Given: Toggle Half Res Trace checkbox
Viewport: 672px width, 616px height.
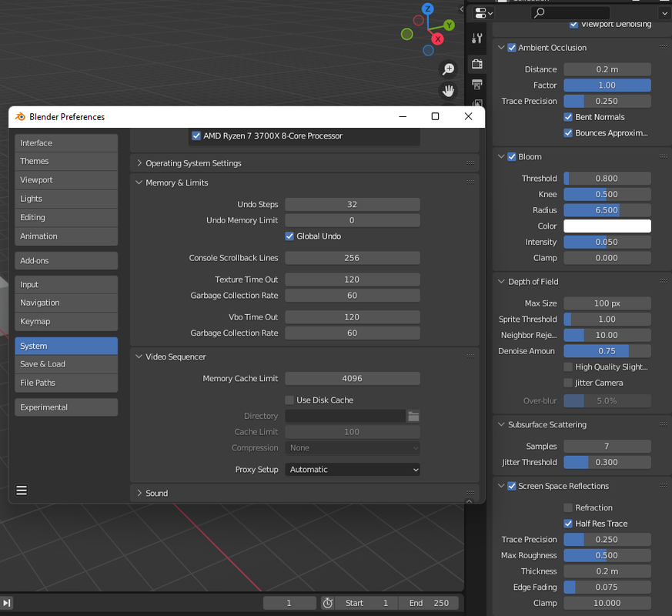Looking at the screenshot, I should coord(568,524).
